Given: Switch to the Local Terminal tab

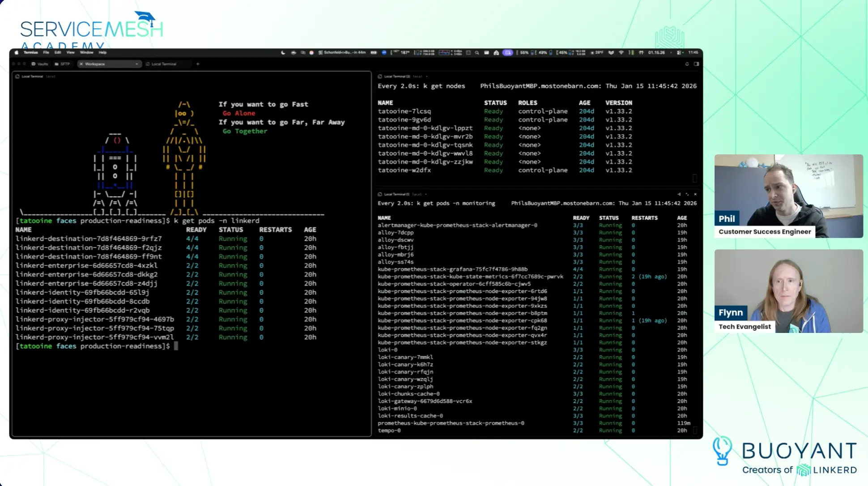Looking at the screenshot, I should pyautogui.click(x=164, y=64).
